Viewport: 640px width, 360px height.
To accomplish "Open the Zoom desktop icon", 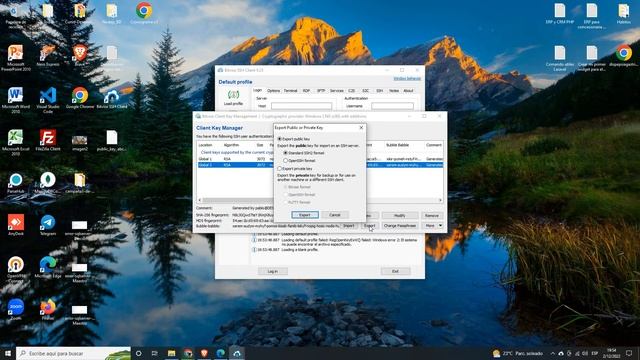I will pyautogui.click(x=16, y=310).
